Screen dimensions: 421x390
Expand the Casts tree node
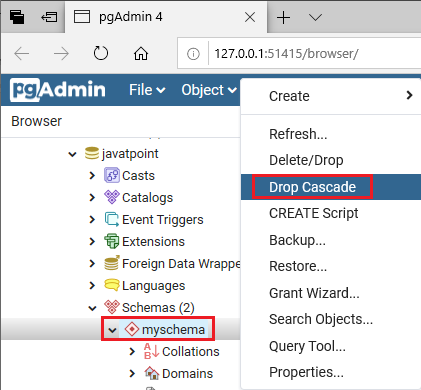coord(92,175)
